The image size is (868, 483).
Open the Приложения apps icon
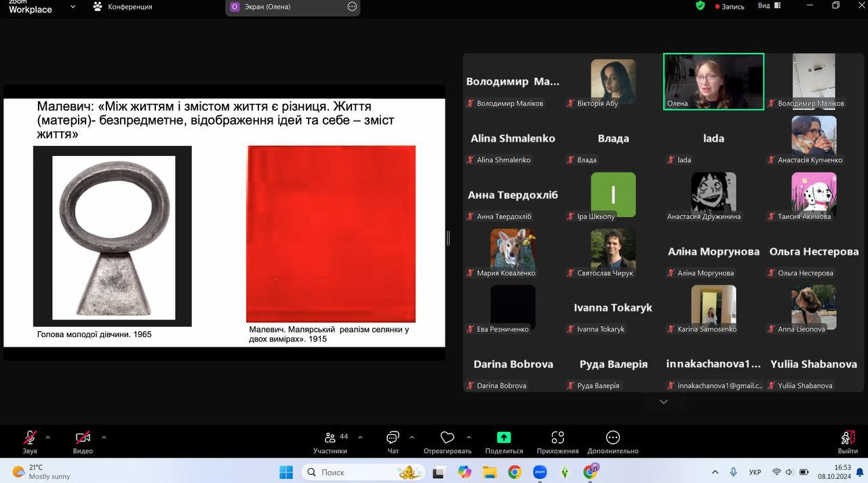tap(557, 442)
